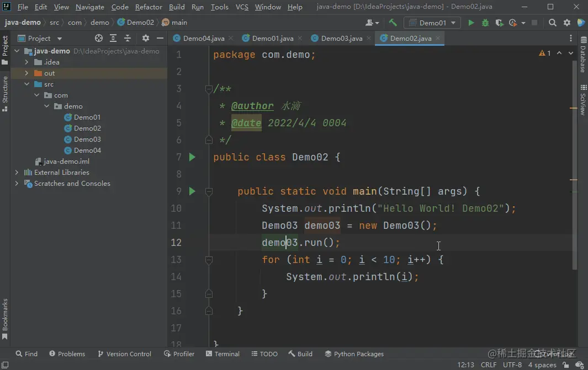Collapse all in Project panel

pos(128,38)
